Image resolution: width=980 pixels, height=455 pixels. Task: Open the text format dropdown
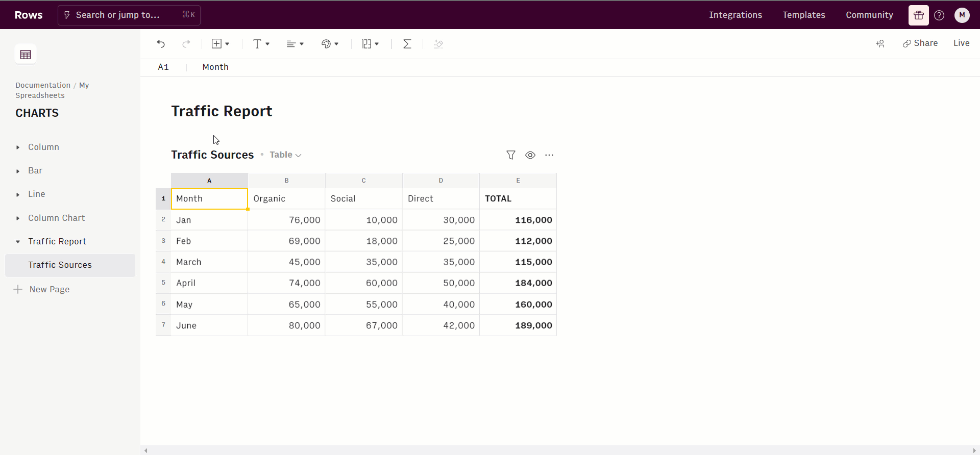pos(261,44)
